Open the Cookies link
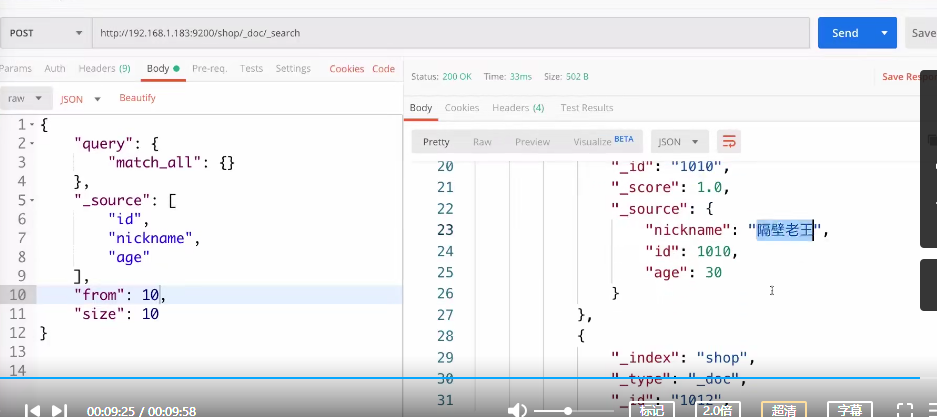Viewport: 937px width, 417px height. (347, 69)
